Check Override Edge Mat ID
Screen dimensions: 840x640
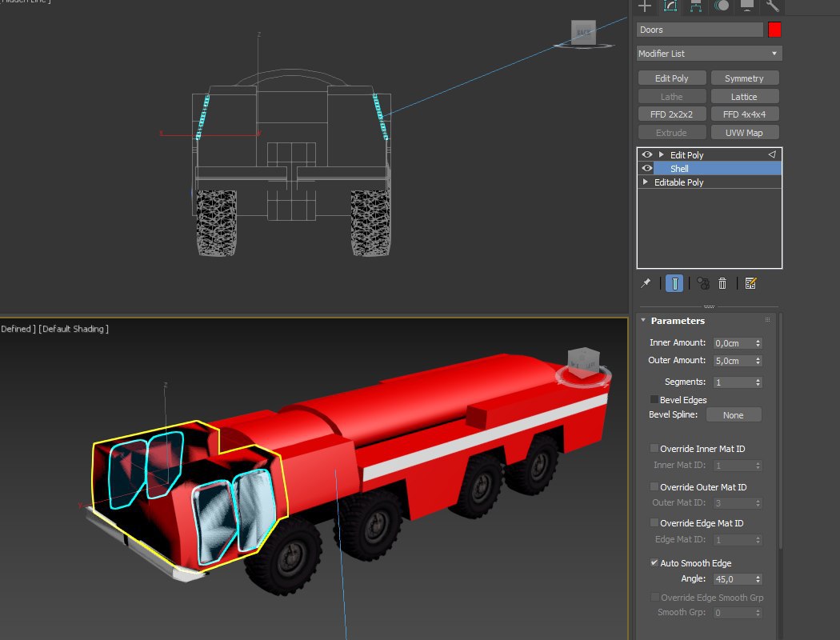(x=654, y=522)
